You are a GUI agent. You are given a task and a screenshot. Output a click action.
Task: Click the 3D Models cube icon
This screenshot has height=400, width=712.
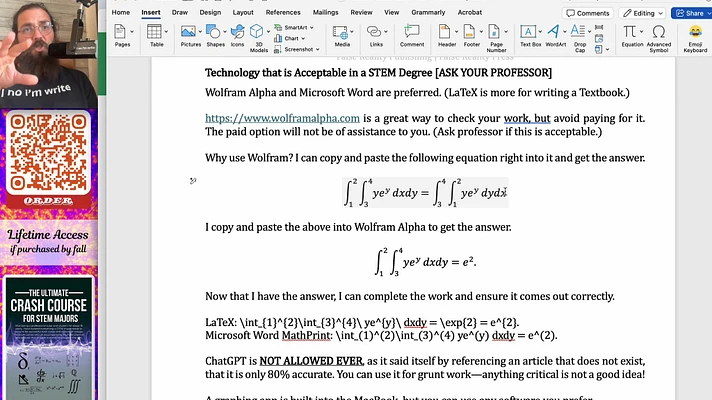pos(256,31)
